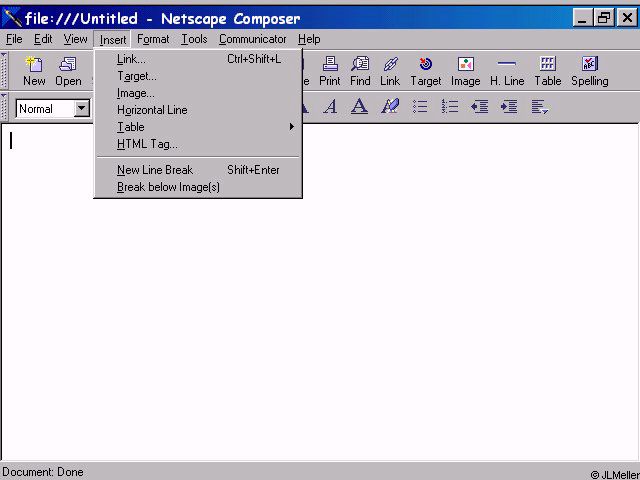Insert a numbered list
This screenshot has width=640, height=480.
[x=450, y=107]
